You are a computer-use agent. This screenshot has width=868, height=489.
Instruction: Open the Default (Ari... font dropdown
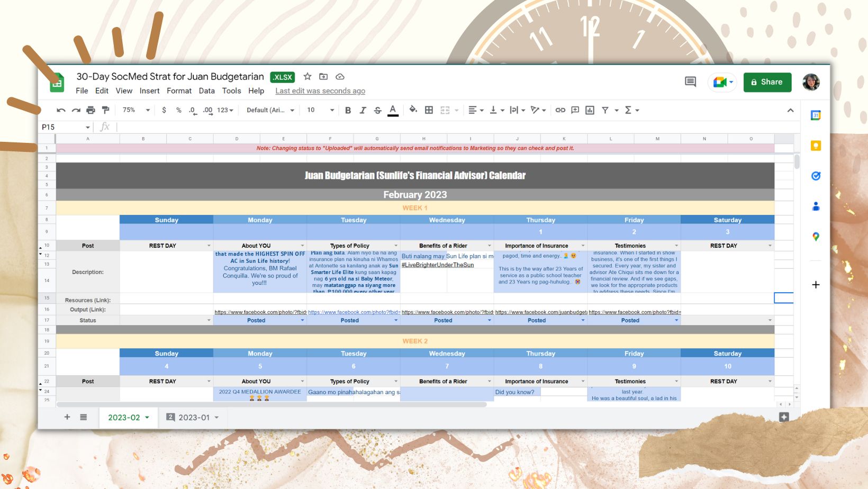click(x=272, y=110)
